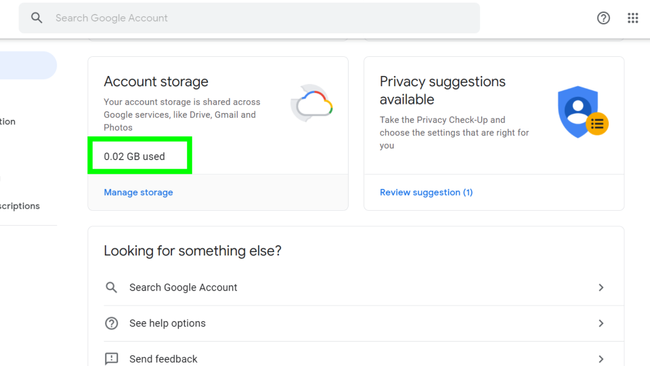Click feedback icon beside Send feedback
Viewport: 650px width, 366px height.
111,359
